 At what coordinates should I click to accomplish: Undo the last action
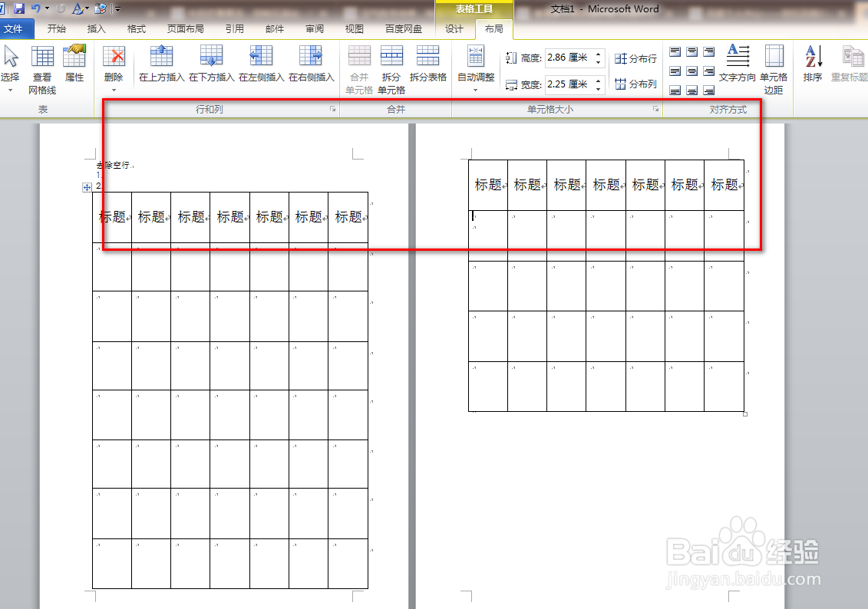[36, 9]
